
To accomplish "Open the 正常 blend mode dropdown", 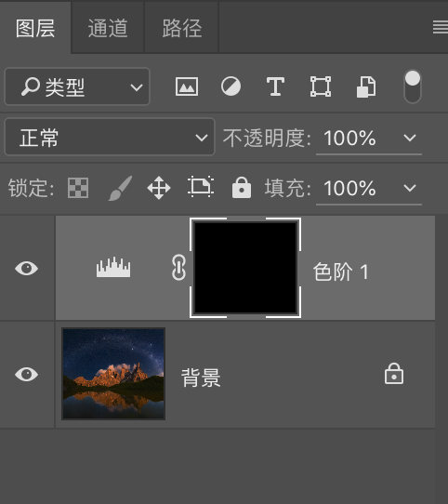I will pyautogui.click(x=110, y=138).
